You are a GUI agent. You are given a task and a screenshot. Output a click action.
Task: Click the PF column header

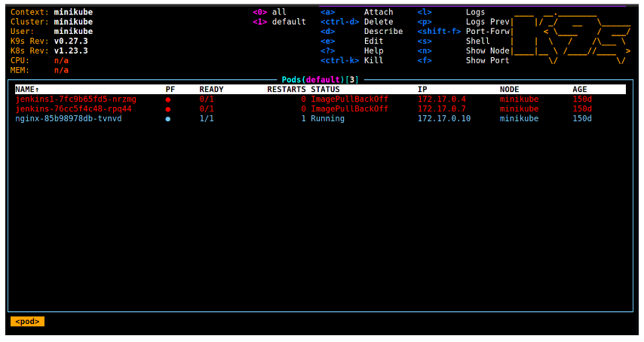pyautogui.click(x=170, y=90)
